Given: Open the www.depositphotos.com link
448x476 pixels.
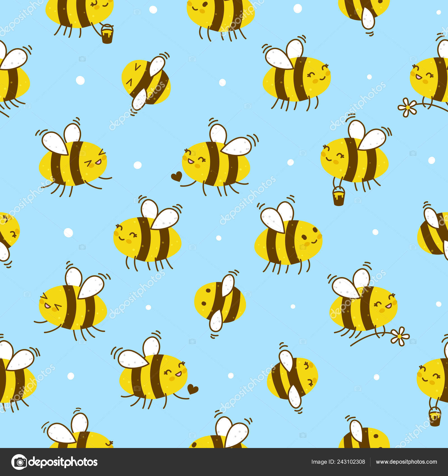Looking at the screenshot, I should coord(406,462).
